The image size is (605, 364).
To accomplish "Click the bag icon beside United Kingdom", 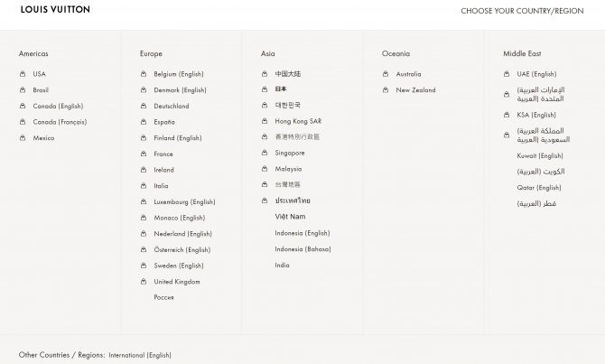I will (144, 282).
